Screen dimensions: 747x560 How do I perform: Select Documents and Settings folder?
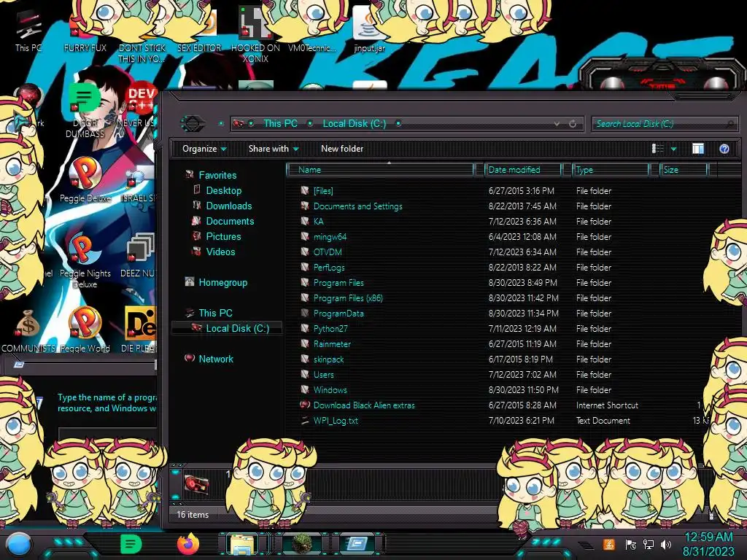click(x=357, y=206)
